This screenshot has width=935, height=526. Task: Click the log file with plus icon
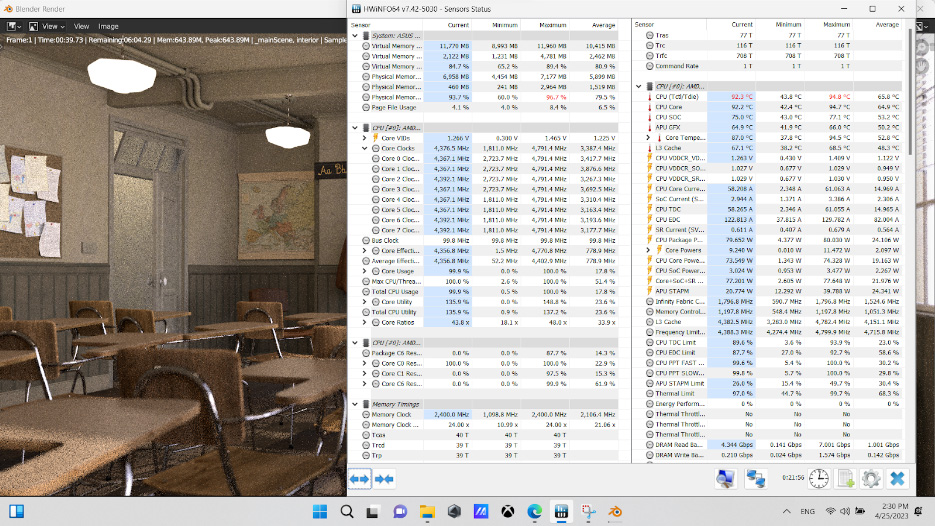pyautogui.click(x=846, y=479)
